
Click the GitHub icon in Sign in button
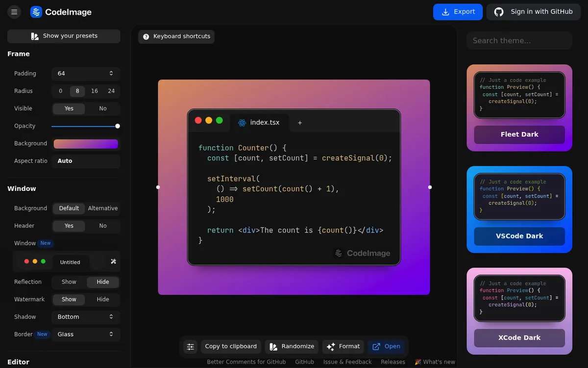(x=499, y=12)
